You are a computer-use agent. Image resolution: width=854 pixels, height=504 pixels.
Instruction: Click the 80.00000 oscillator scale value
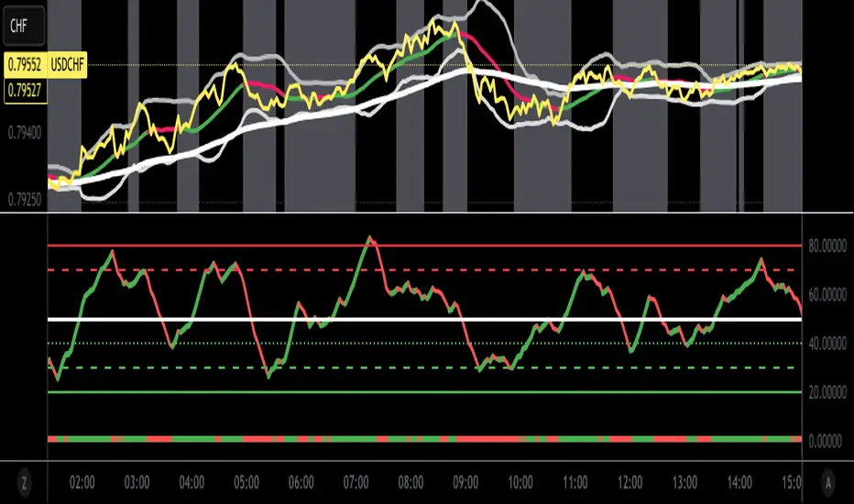click(827, 246)
